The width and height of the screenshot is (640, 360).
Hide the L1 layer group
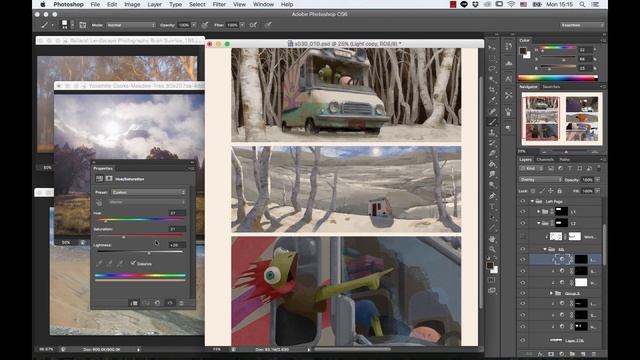[523, 211]
